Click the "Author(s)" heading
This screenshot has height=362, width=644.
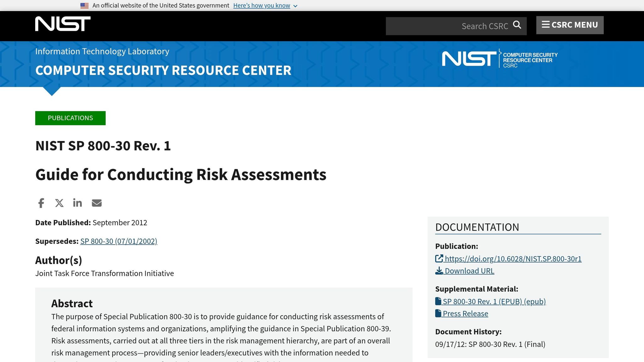(58, 260)
